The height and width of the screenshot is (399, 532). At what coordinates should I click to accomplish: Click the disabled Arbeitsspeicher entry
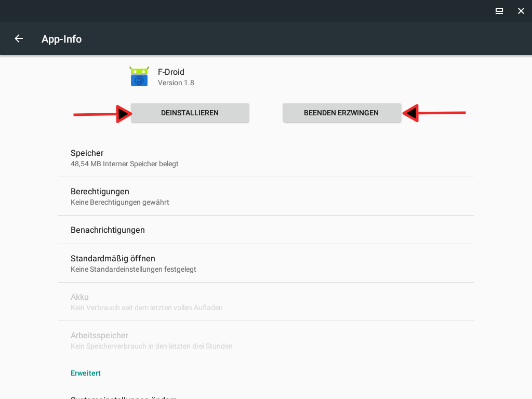(265, 340)
